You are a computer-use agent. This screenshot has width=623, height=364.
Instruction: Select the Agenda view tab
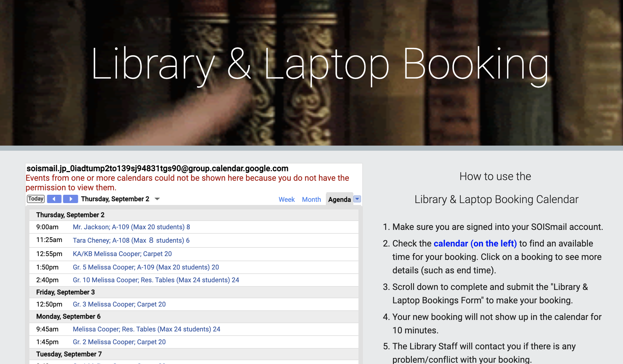339,200
